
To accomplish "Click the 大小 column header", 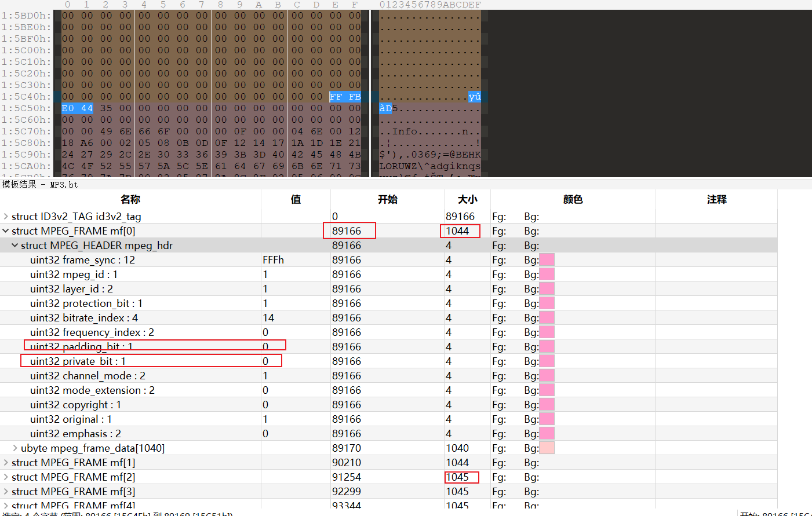I will [467, 199].
